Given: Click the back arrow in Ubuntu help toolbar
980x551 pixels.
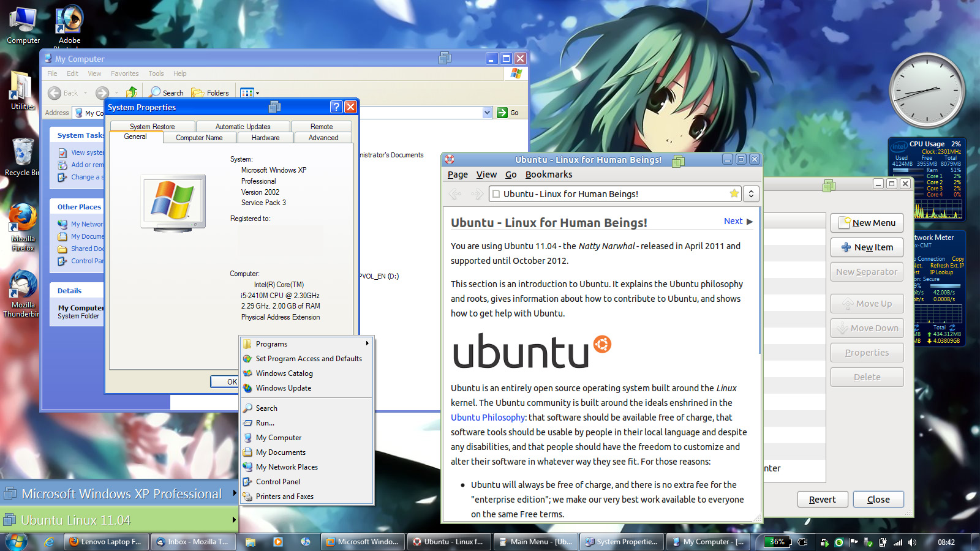Looking at the screenshot, I should (455, 194).
